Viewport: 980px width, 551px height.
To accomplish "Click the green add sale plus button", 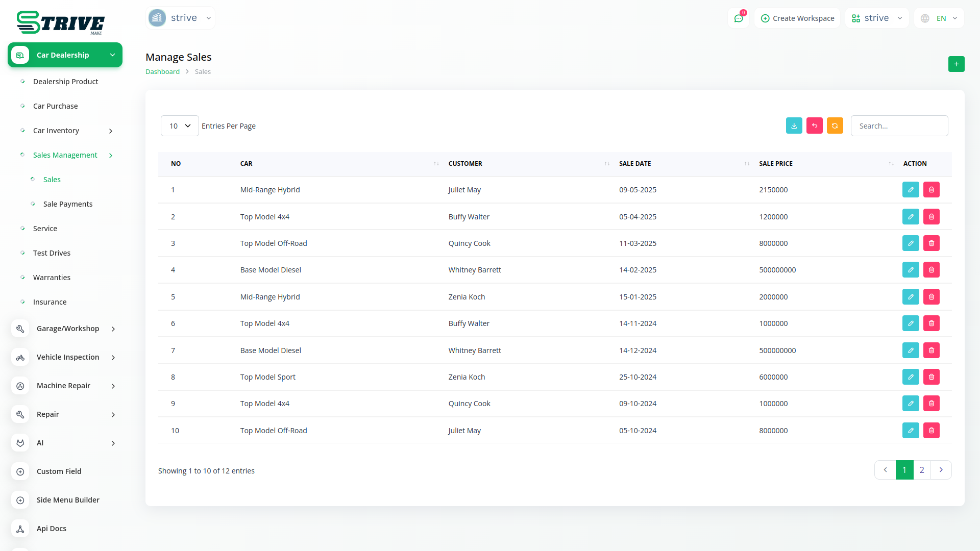I will click(956, 64).
